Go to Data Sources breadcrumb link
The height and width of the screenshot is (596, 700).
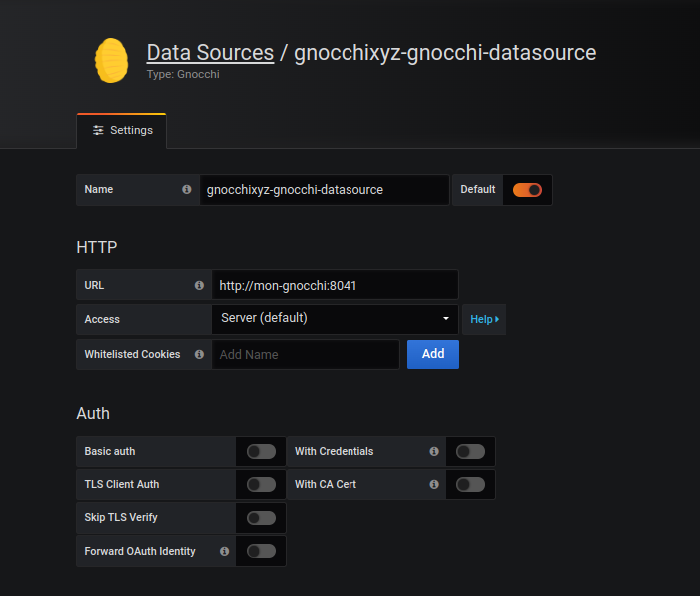click(210, 53)
